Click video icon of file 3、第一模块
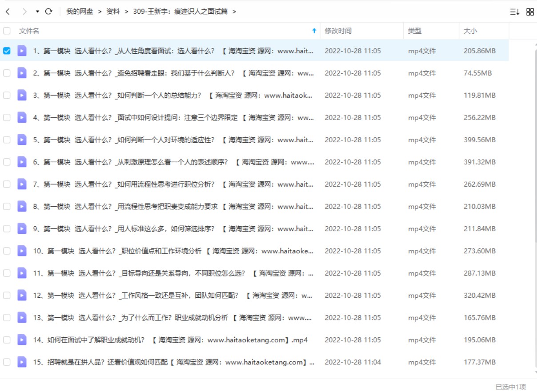537x392 pixels. [22, 95]
